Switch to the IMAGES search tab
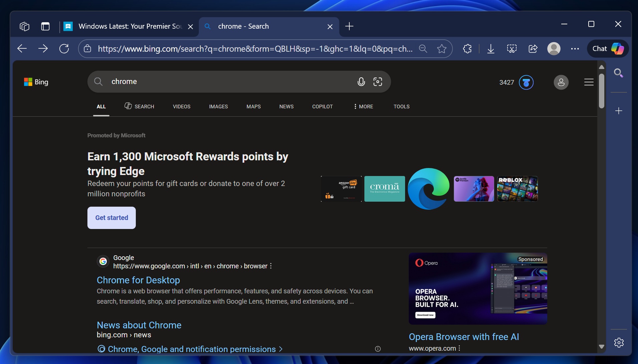 (218, 107)
